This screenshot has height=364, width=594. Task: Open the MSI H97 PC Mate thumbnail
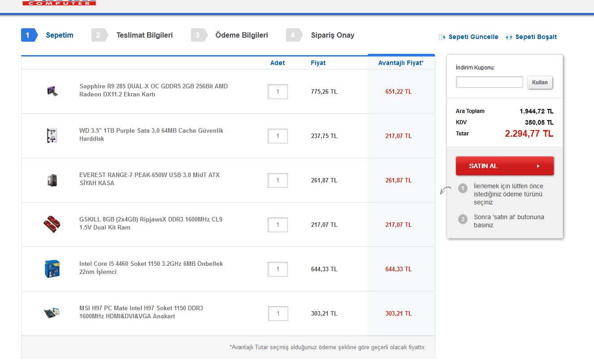[52, 312]
